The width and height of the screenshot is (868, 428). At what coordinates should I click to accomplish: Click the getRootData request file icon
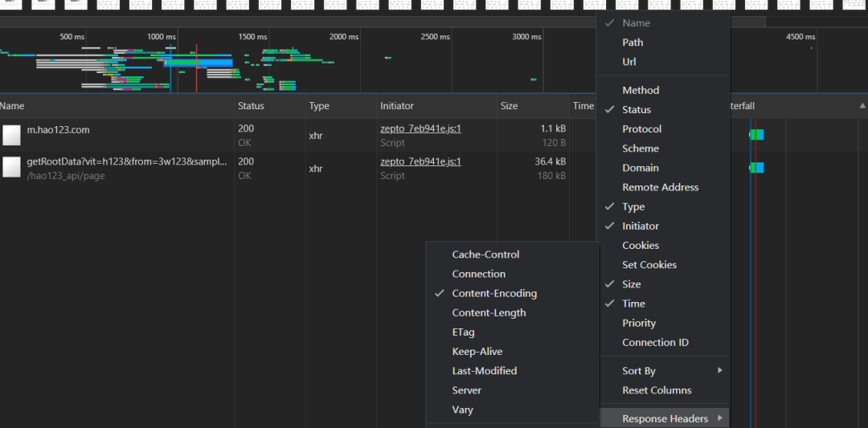pyautogui.click(x=11, y=168)
